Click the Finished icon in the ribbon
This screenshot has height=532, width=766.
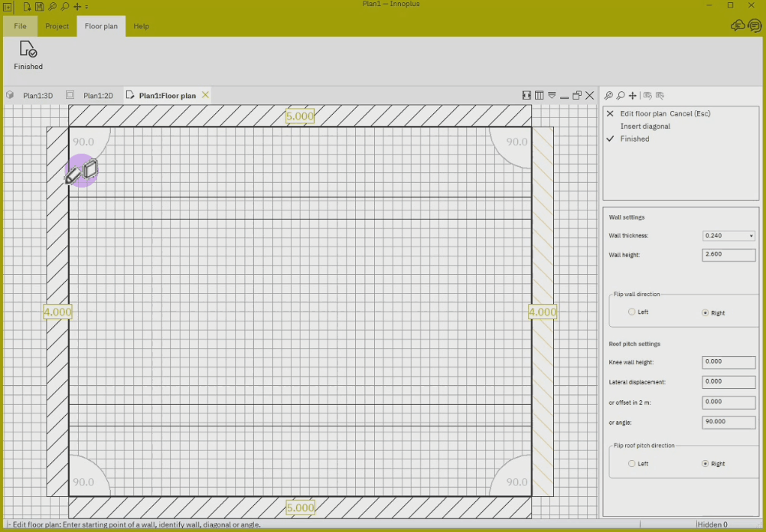[x=28, y=49]
